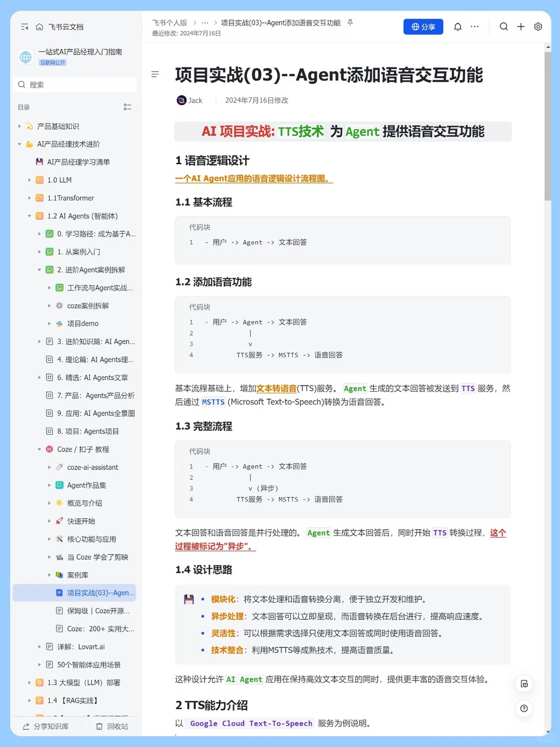The image size is (560, 747).
Task: Click the AI产品经理学习清单 floppy icon
Action: (x=39, y=162)
